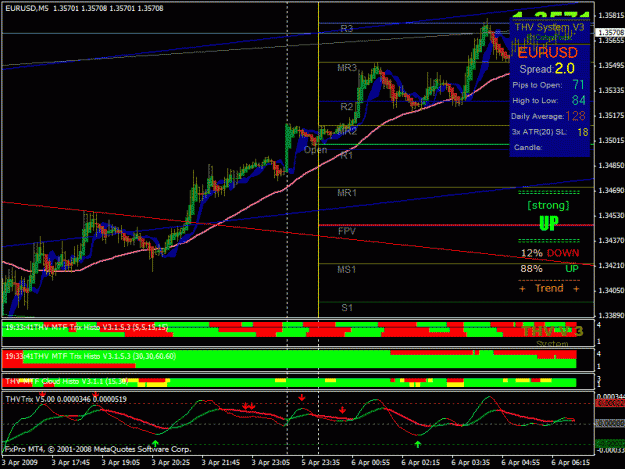
Task: Click the Candle: label in info panel
Action: click(528, 147)
